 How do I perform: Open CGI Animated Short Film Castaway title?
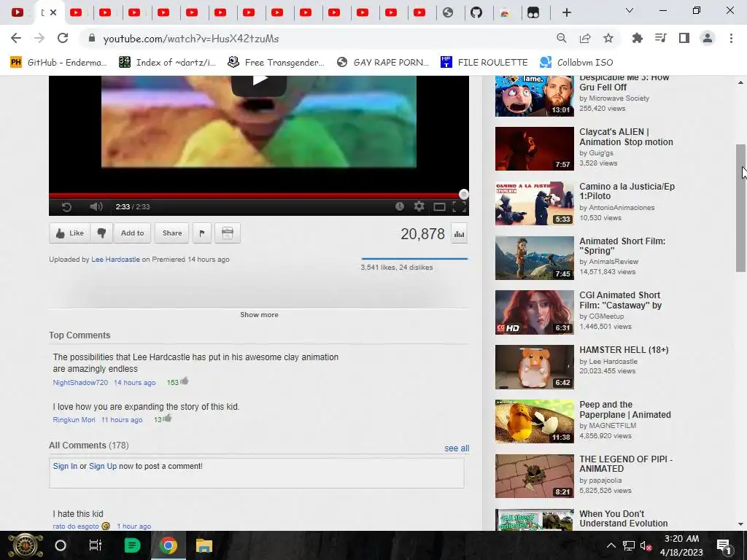[620, 300]
